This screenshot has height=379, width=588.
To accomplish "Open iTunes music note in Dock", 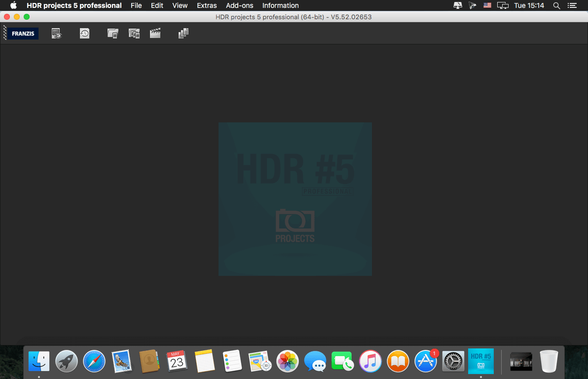I will [370, 361].
